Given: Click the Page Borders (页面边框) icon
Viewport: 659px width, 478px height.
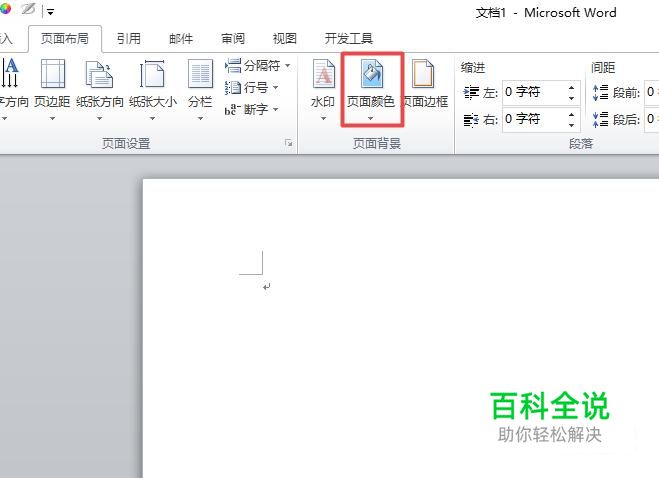Looking at the screenshot, I should point(423,74).
